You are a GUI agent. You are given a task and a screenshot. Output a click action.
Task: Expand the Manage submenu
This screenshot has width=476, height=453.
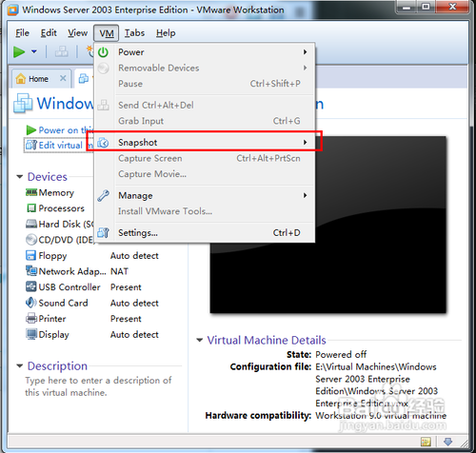coord(205,195)
